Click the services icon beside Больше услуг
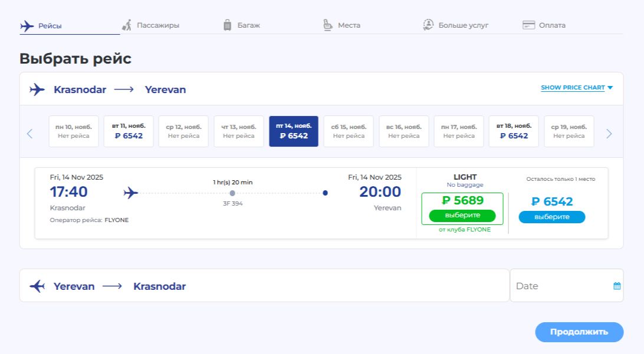Screen dimensions: 644x354 click(428, 25)
